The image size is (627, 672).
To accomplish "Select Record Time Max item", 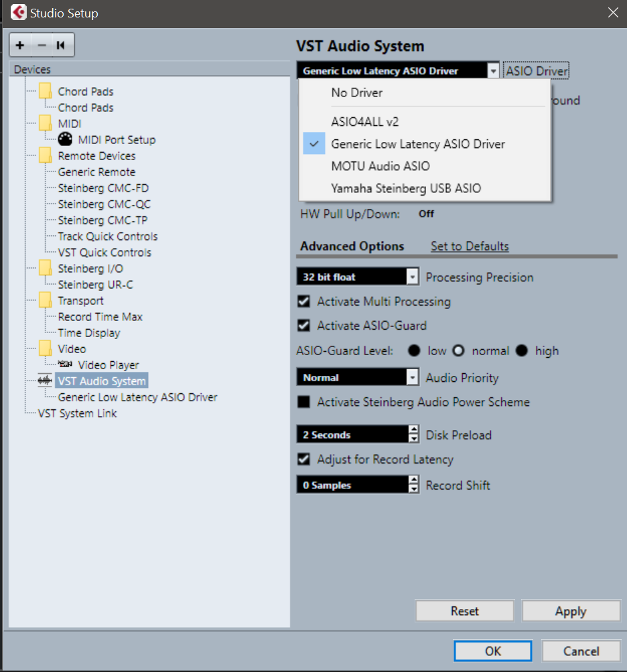I will click(100, 317).
